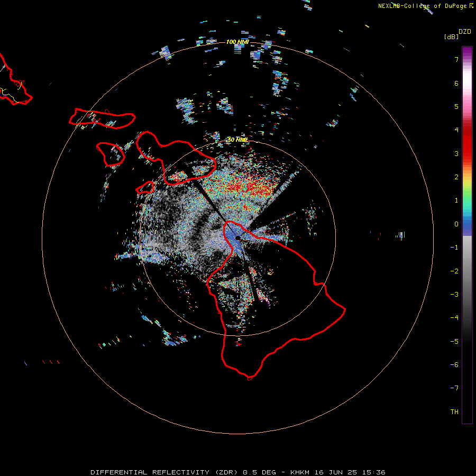Click the 2 value on color scale
Image resolution: width=476 pixels, height=476 pixels.
[x=456, y=177]
